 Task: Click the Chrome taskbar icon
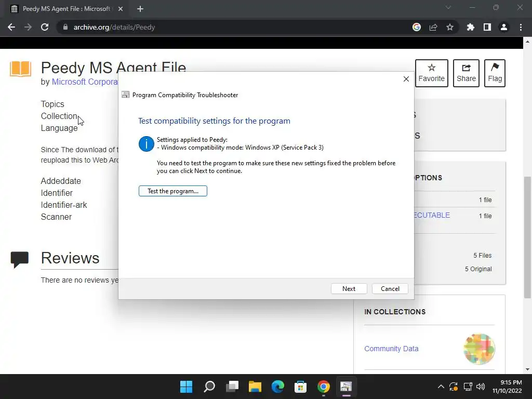[x=323, y=387]
